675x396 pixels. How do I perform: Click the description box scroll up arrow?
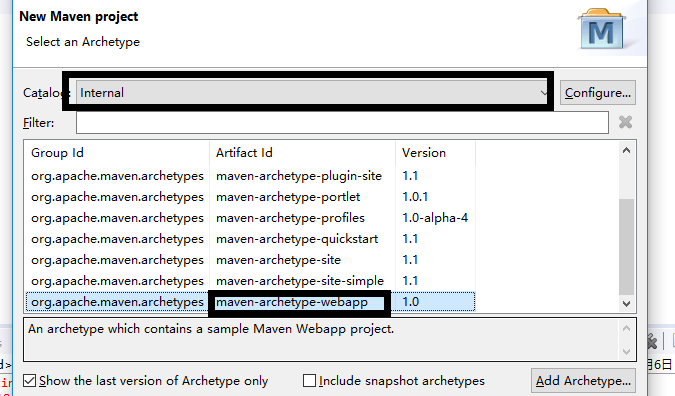(626, 328)
